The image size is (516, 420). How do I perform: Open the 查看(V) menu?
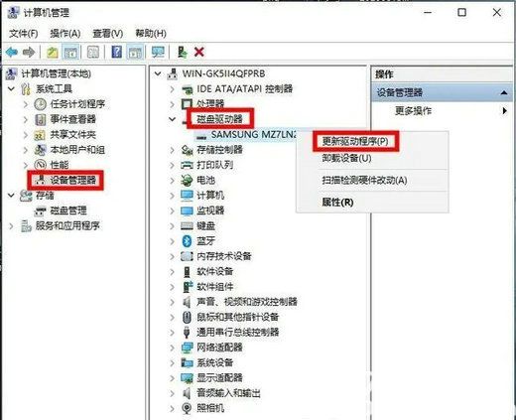(x=108, y=34)
